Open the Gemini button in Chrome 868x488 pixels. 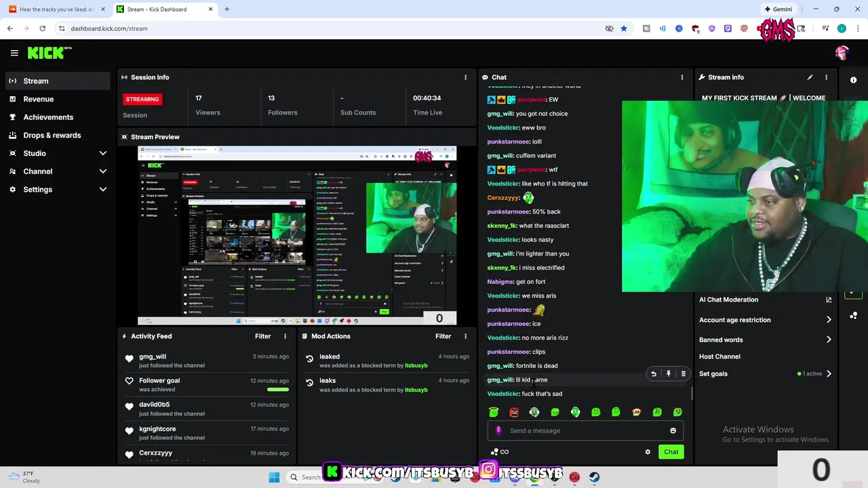[x=778, y=9]
